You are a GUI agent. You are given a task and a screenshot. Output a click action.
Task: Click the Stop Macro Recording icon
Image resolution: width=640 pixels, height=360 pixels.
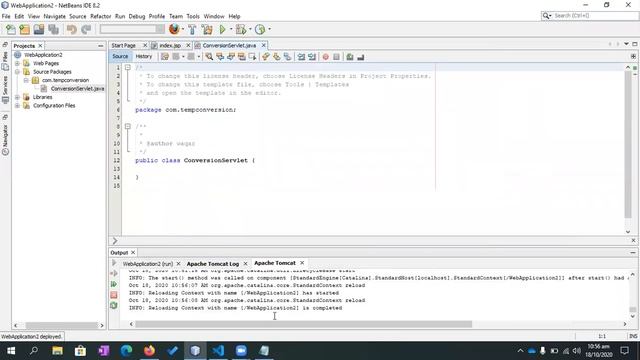click(336, 57)
